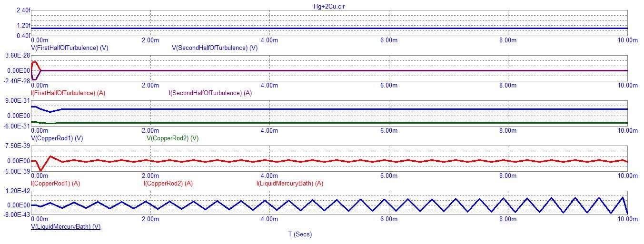
Task: Select the V(CopperRod2) (V) waveform label
Action: (172, 138)
